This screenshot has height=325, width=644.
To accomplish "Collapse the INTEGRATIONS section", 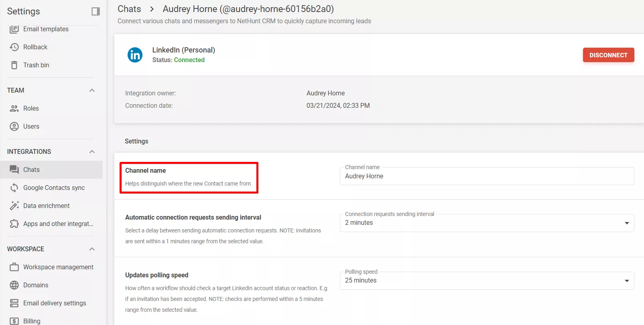I will (92, 151).
